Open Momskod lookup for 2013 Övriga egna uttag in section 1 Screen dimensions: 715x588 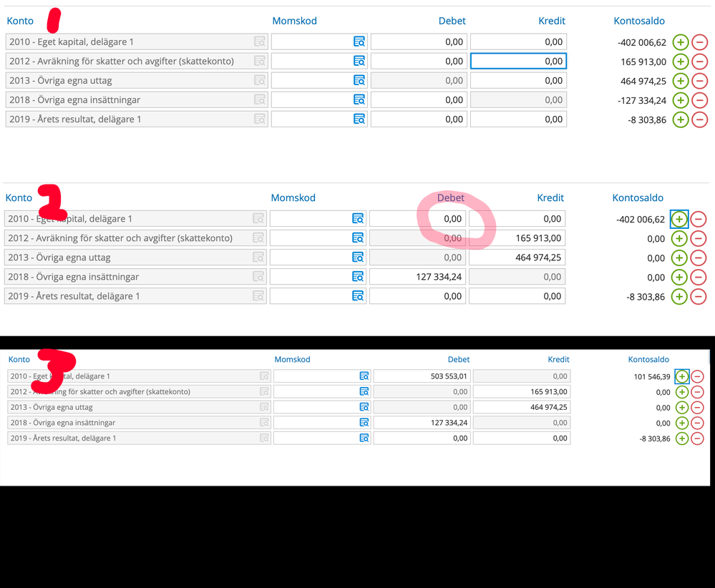359,81
